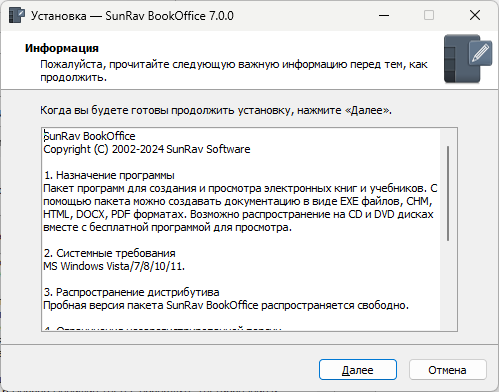Click the '2. Системные требования' heading
The width and height of the screenshot is (499, 392).
coord(110,253)
